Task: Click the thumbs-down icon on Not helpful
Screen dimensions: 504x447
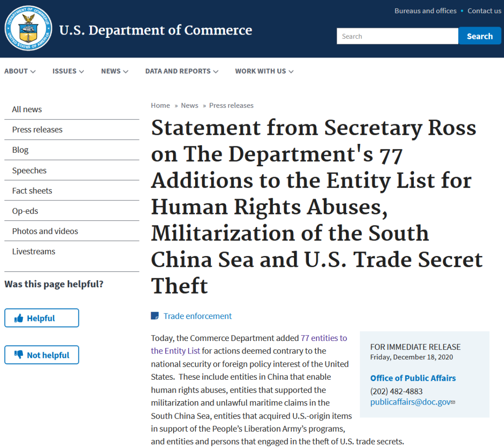Action: [19, 355]
